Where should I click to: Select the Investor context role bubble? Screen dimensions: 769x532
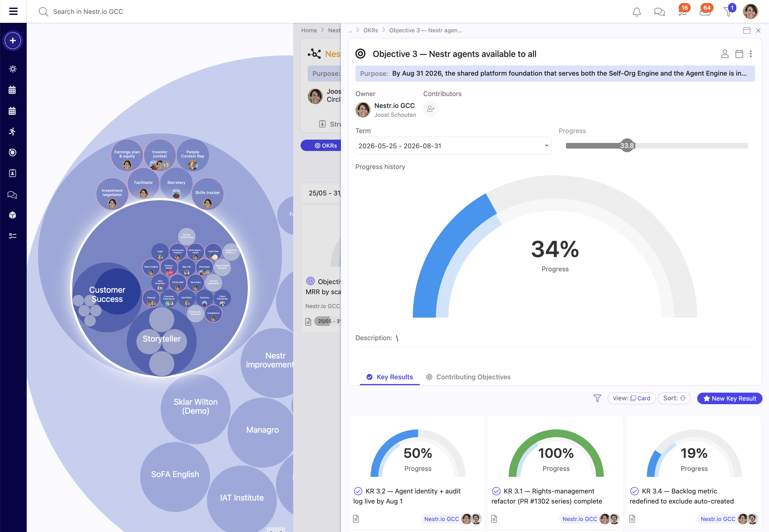(160, 155)
